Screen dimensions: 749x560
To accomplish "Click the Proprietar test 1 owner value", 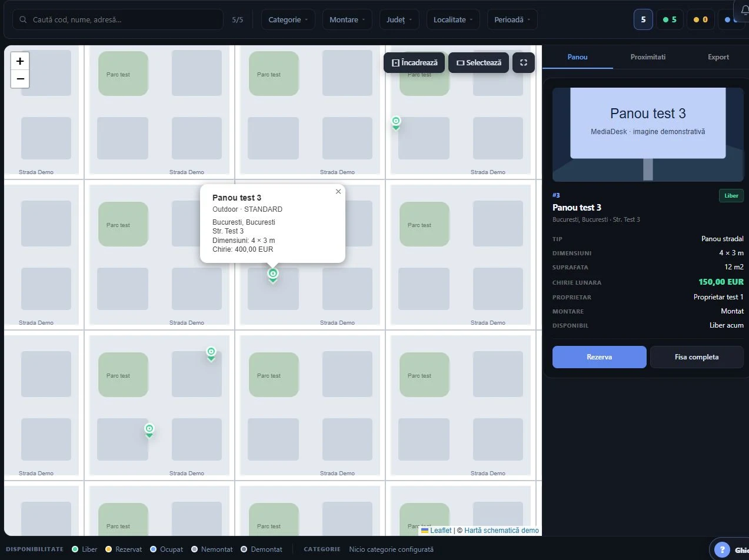I will (x=718, y=297).
